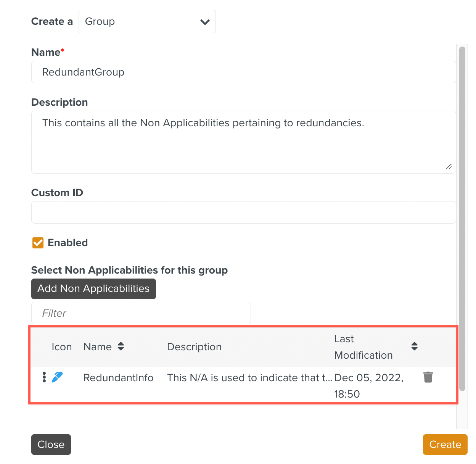The width and height of the screenshot is (476, 464).
Task: Focus the Name field containing RedundantGroup
Action: (x=243, y=72)
